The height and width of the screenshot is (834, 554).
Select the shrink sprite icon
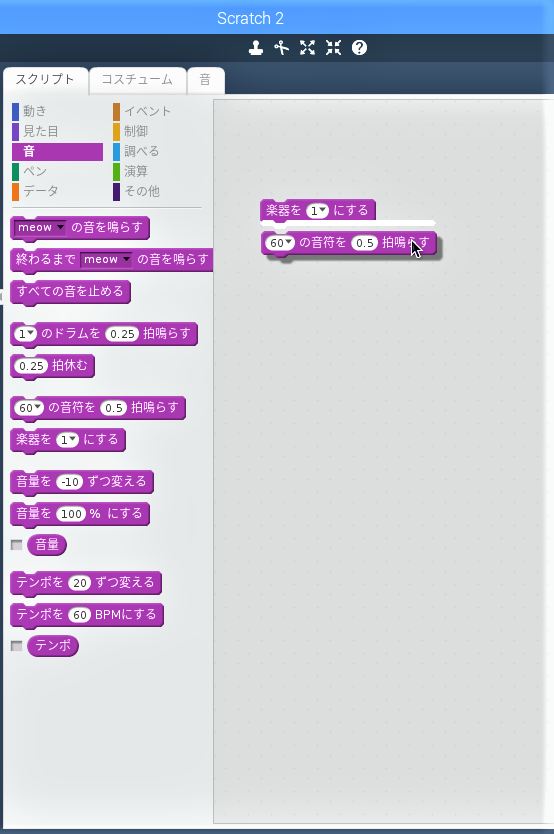pos(333,48)
